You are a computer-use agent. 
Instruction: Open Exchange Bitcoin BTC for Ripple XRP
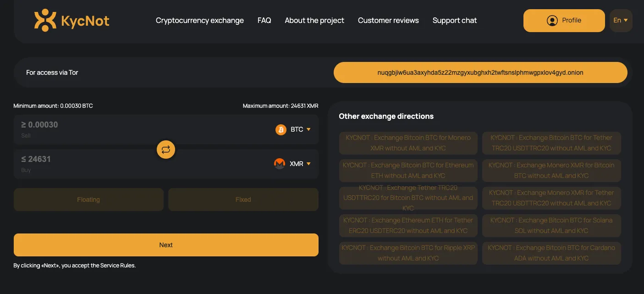(x=408, y=253)
